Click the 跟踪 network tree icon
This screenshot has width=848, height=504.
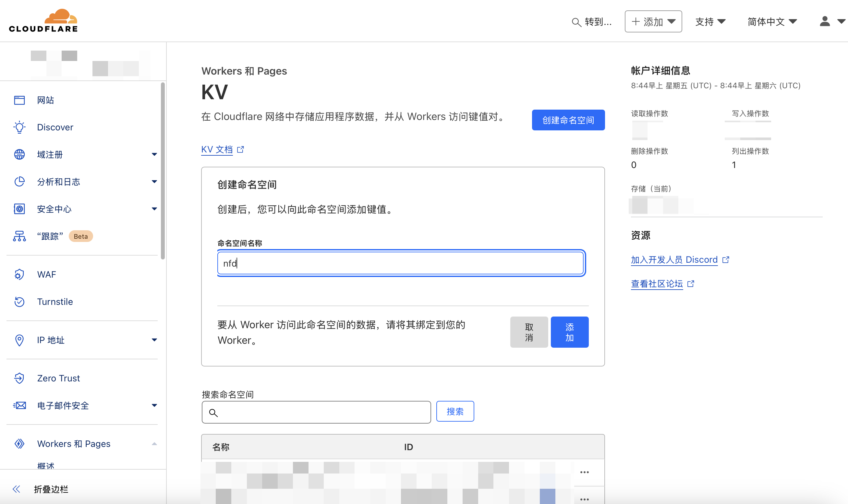pos(19,236)
